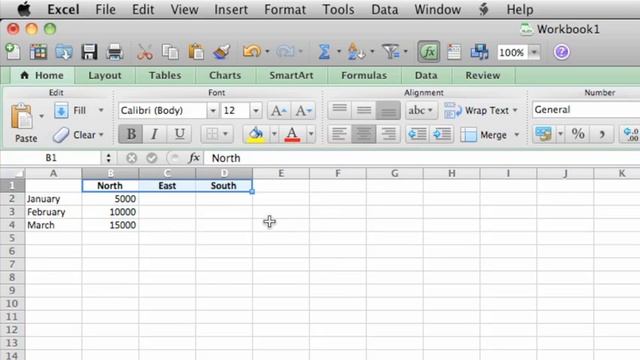Click the large Paste ribbon button
Image resolution: width=640 pixels, height=360 pixels.
[26, 122]
